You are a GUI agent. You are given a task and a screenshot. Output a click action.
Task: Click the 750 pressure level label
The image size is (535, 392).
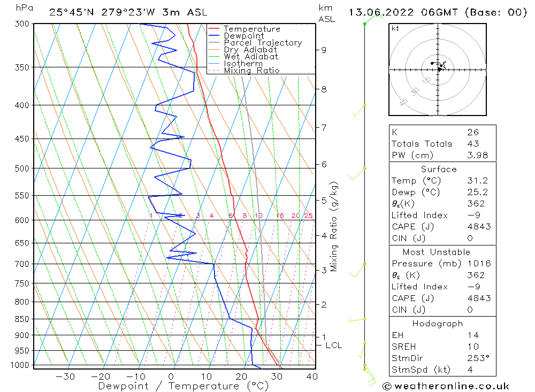tap(22, 283)
